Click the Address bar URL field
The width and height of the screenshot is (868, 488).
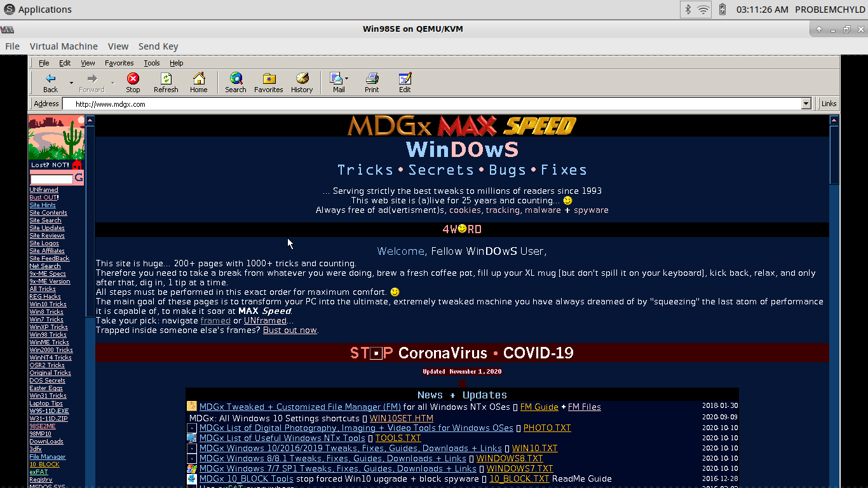(432, 104)
